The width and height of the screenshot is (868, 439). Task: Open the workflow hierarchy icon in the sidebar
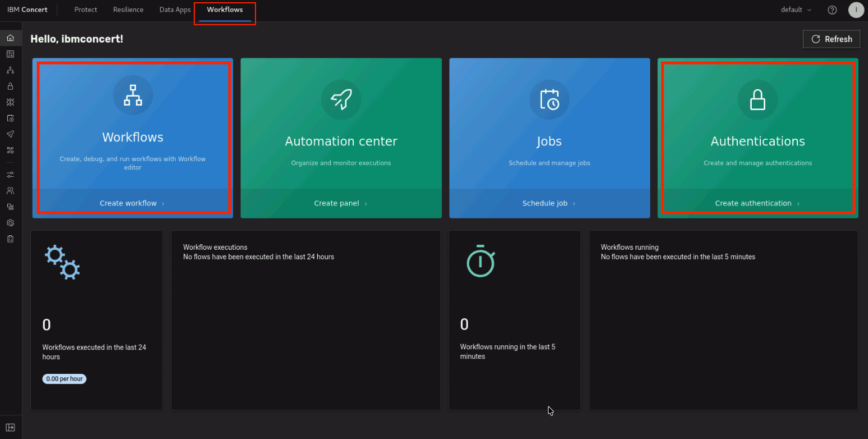coord(10,70)
